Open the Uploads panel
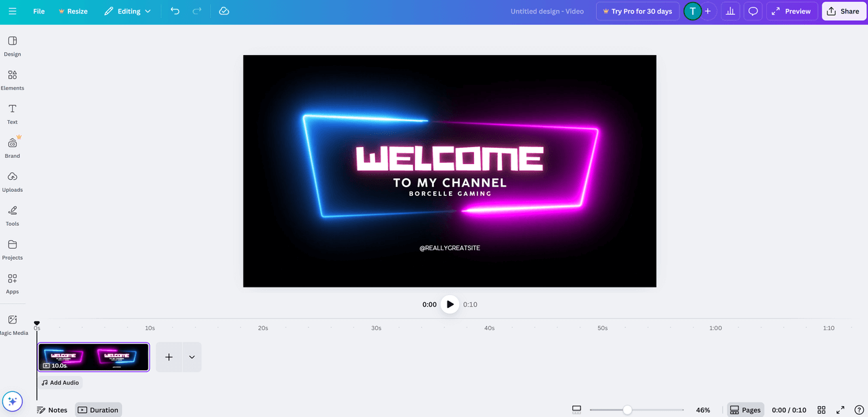Image resolution: width=868 pixels, height=417 pixels. tap(12, 181)
